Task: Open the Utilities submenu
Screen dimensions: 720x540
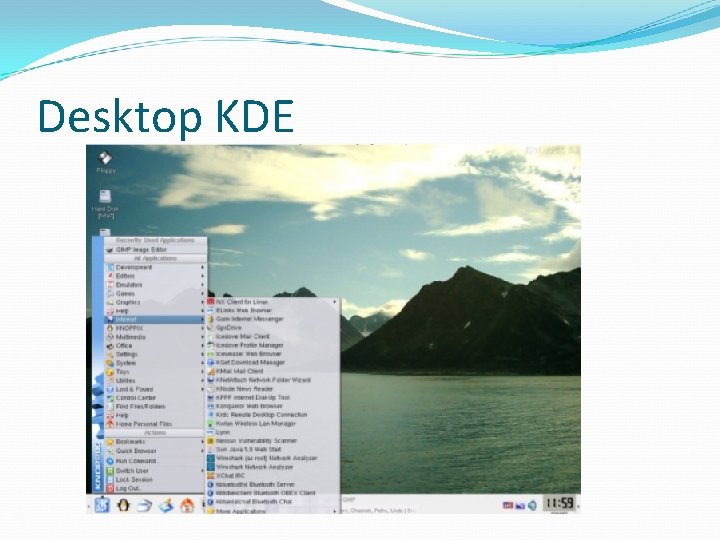Action: click(156, 380)
